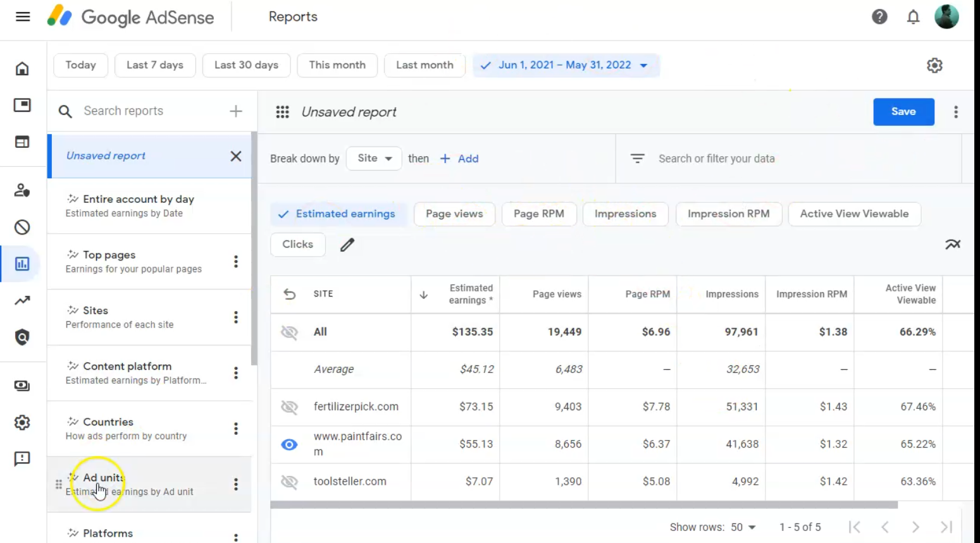The width and height of the screenshot is (980, 543).
Task: Open the Ads sidebar icon
Action: point(22,105)
